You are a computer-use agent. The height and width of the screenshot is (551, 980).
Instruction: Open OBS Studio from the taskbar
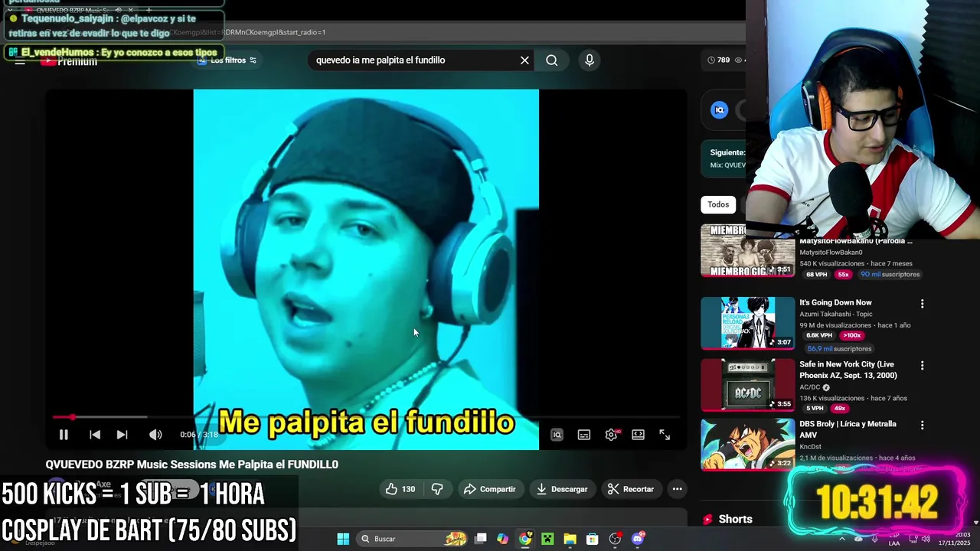615,539
